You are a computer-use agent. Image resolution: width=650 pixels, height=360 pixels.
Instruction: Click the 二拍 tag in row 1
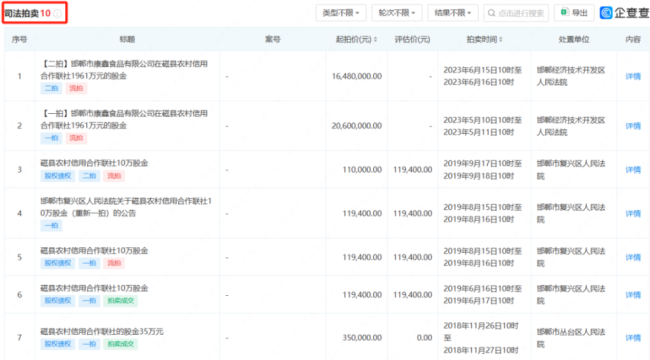click(x=51, y=88)
